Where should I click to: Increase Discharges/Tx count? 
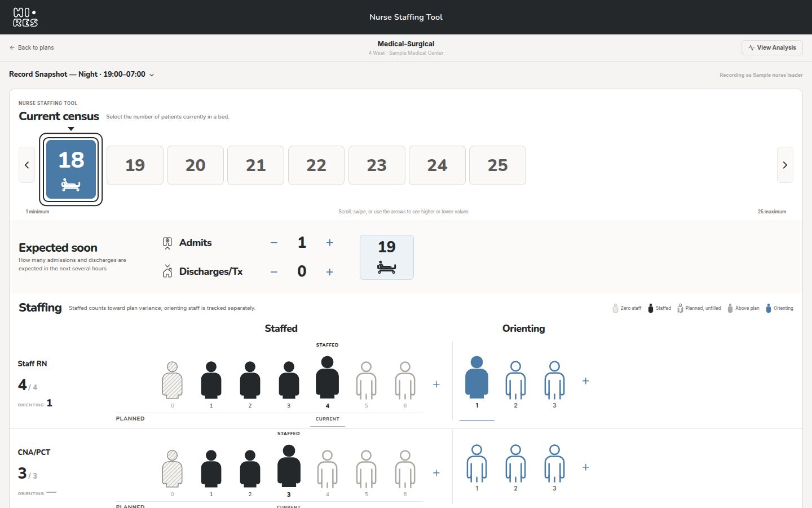click(x=330, y=271)
